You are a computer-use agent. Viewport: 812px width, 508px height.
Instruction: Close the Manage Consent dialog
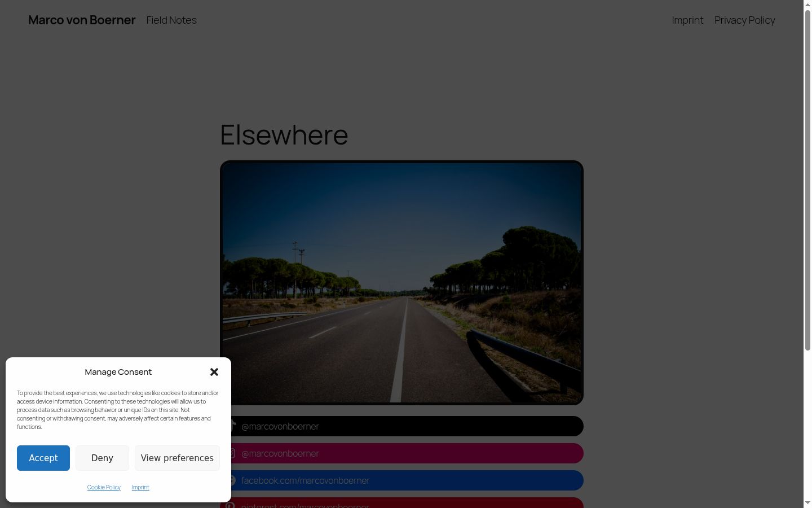click(214, 372)
